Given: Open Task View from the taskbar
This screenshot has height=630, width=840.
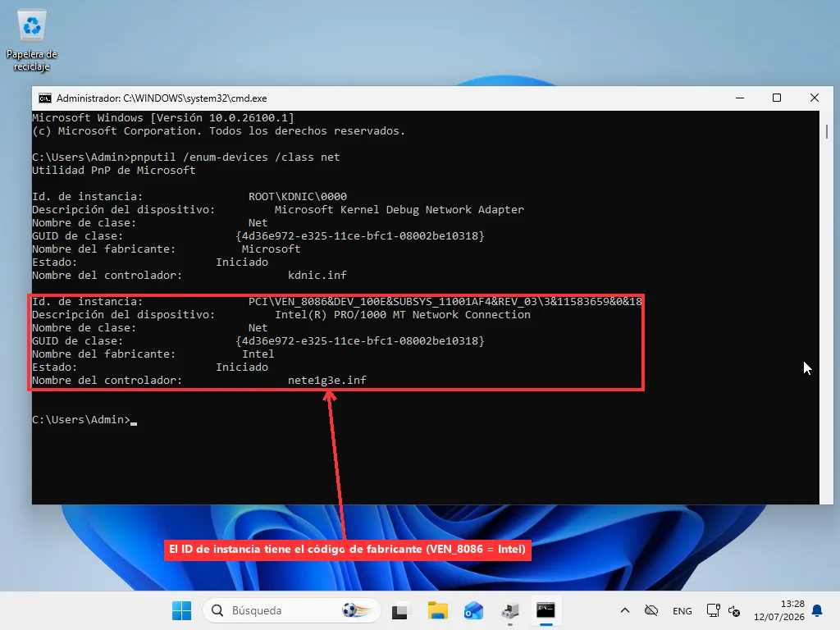Looking at the screenshot, I should [x=400, y=610].
